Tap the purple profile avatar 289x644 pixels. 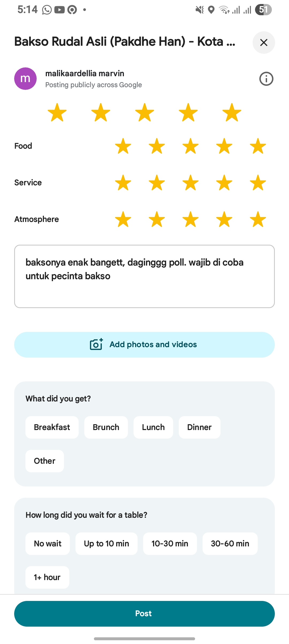point(25,79)
